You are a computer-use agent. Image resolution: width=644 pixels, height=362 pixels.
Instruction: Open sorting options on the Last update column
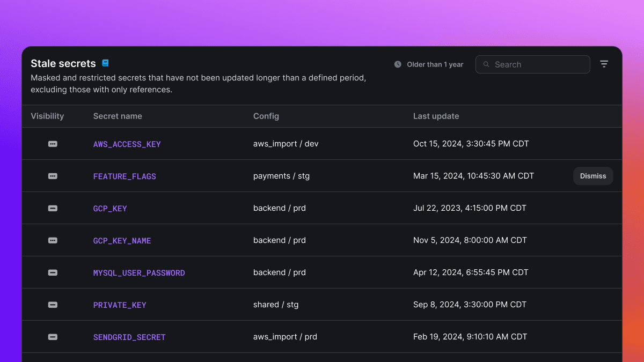point(436,116)
